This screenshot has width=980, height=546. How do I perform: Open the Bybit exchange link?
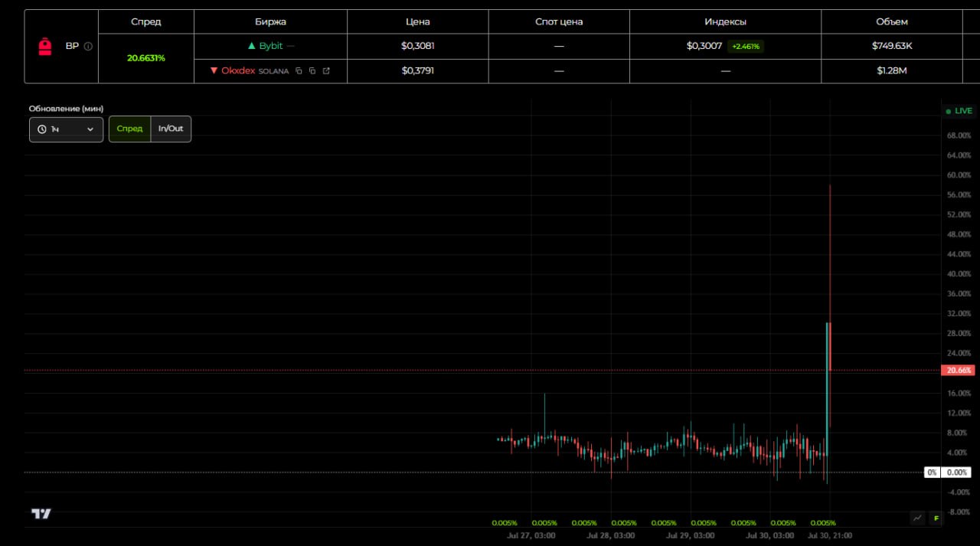[270, 46]
